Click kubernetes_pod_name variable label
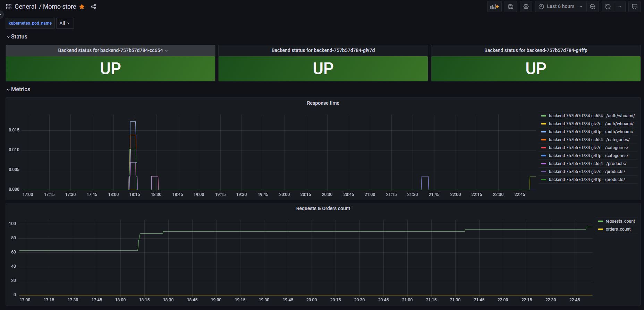 pos(30,23)
